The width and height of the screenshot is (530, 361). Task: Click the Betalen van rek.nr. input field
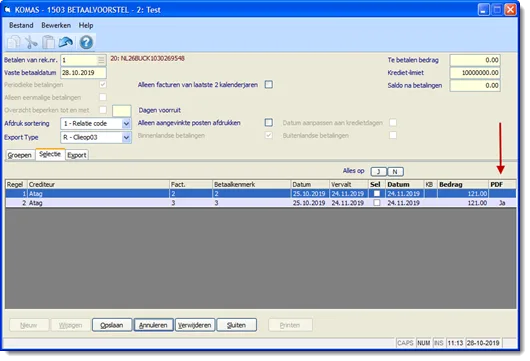[x=83, y=60]
